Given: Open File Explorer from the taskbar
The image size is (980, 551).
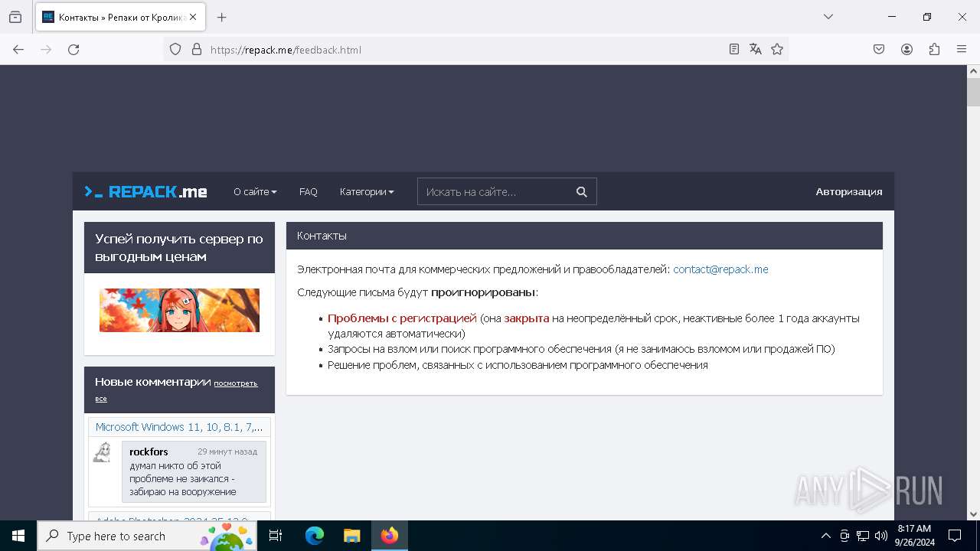Looking at the screenshot, I should [351, 536].
